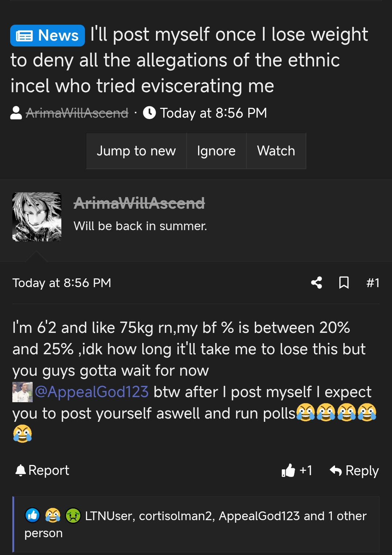
Task: Click the thread start time Today at 8:56 PM
Action: [x=213, y=113]
